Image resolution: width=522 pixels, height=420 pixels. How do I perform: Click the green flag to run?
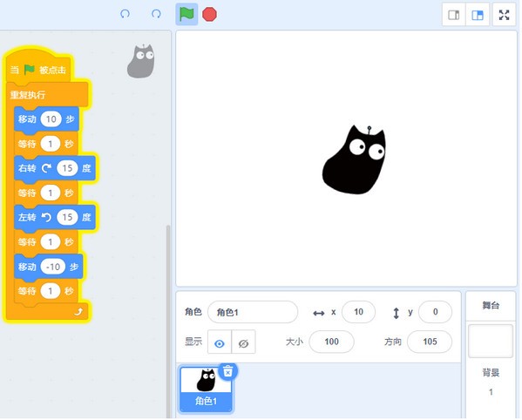(x=186, y=14)
